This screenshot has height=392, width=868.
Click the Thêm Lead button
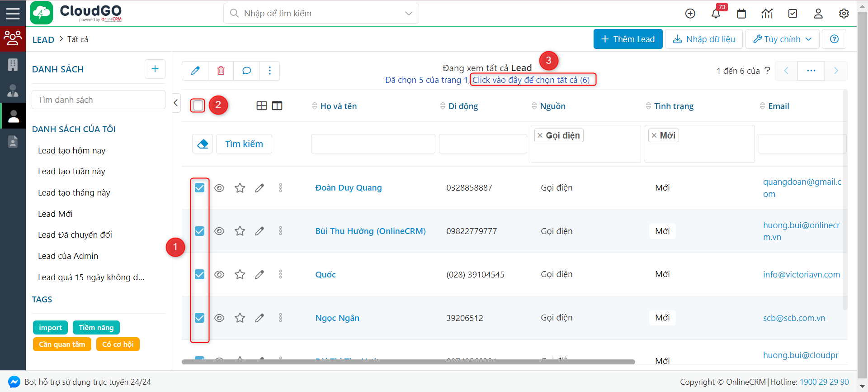coord(627,39)
